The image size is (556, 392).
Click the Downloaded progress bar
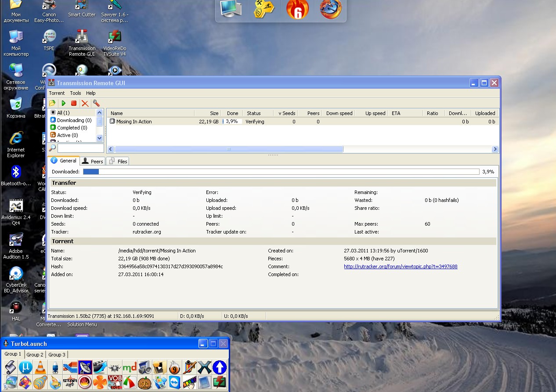click(281, 172)
